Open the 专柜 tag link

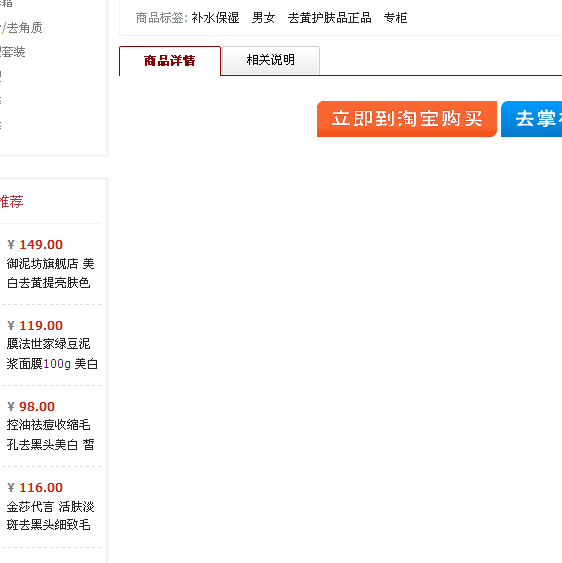(x=395, y=18)
